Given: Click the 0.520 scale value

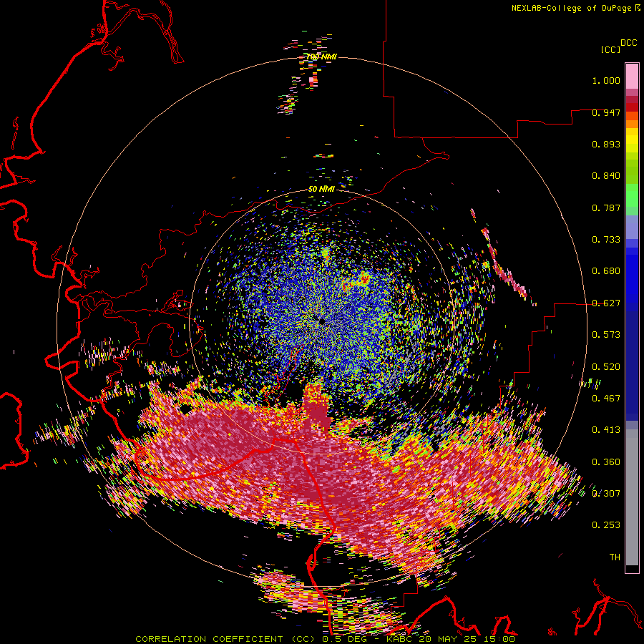Looking at the screenshot, I should point(606,367).
